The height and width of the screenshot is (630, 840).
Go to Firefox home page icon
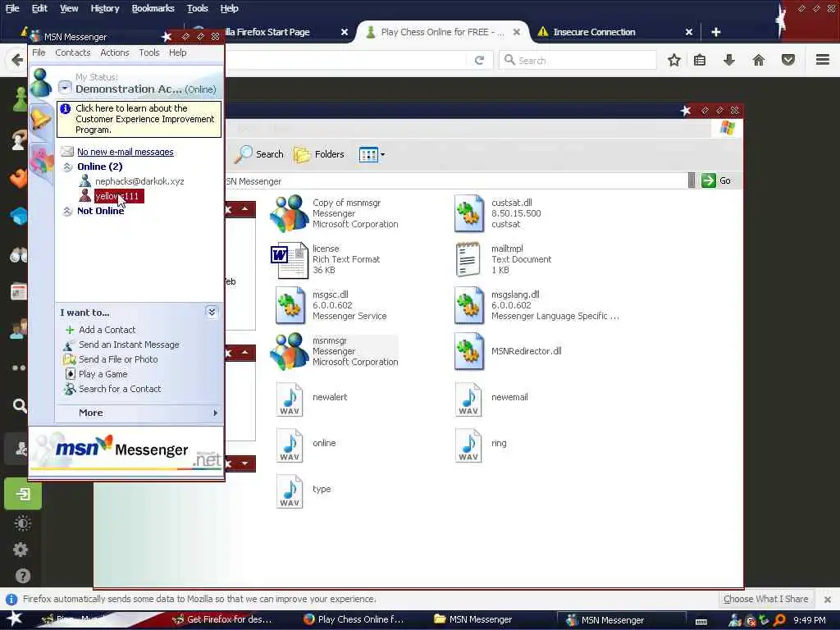tap(759, 60)
